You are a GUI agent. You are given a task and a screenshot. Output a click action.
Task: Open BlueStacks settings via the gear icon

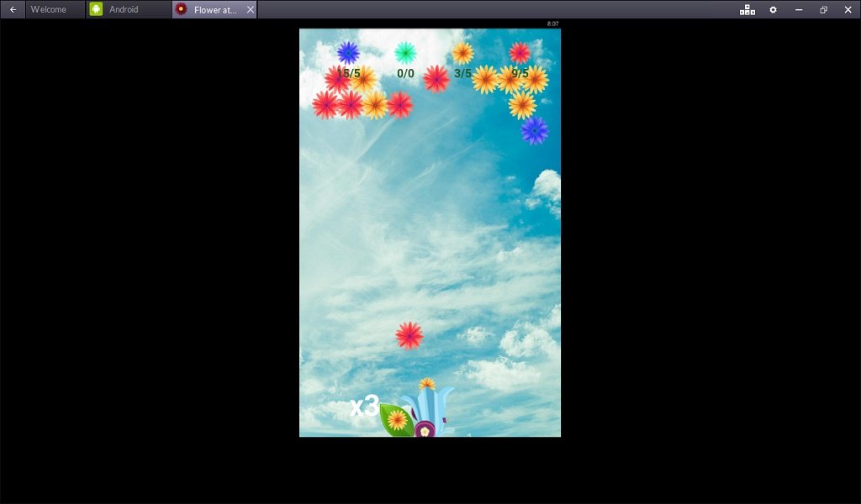coord(773,9)
